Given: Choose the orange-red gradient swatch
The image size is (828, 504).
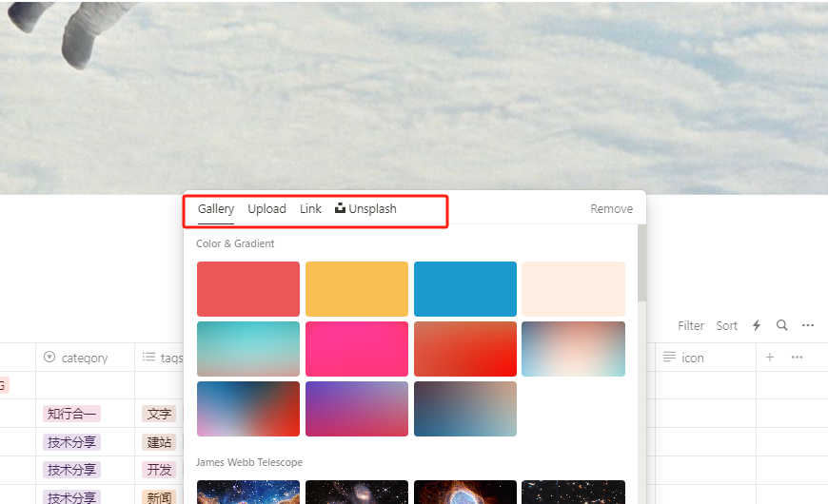Looking at the screenshot, I should coord(465,349).
